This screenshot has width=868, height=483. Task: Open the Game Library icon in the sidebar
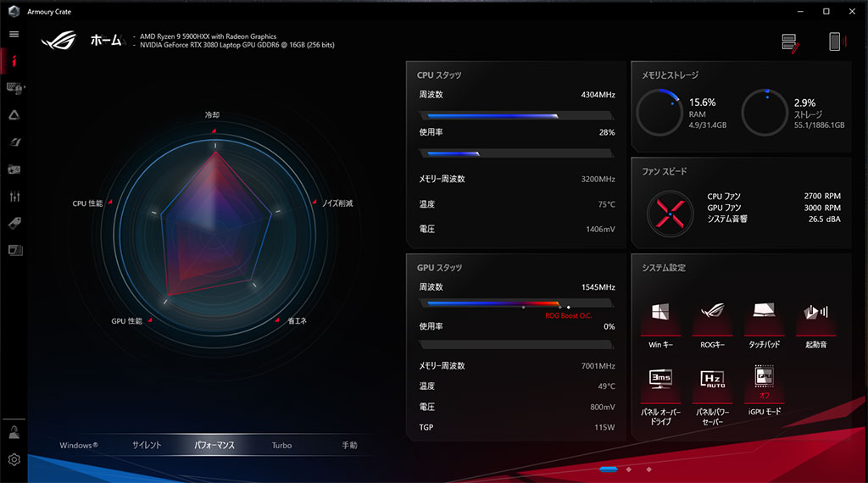point(14,169)
